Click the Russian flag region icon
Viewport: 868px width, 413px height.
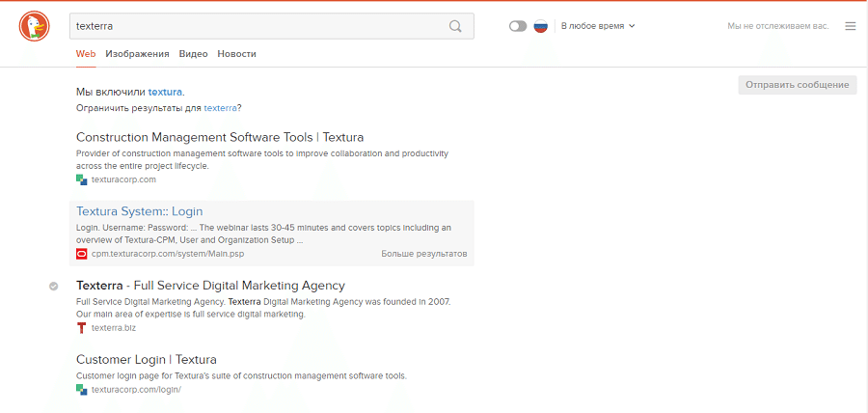point(541,26)
